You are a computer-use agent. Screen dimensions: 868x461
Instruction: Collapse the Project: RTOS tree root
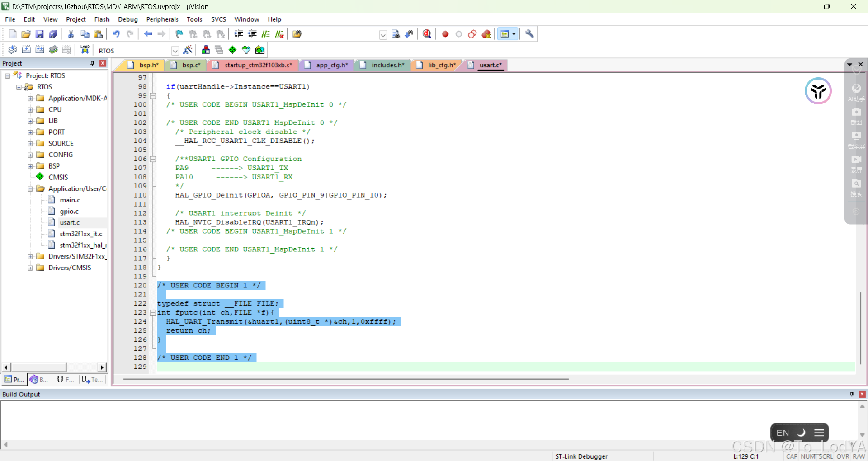click(x=8, y=76)
